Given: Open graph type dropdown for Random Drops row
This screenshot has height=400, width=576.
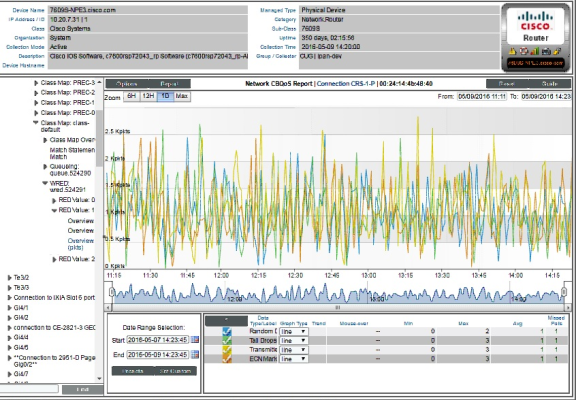Looking at the screenshot, I should point(294,331).
